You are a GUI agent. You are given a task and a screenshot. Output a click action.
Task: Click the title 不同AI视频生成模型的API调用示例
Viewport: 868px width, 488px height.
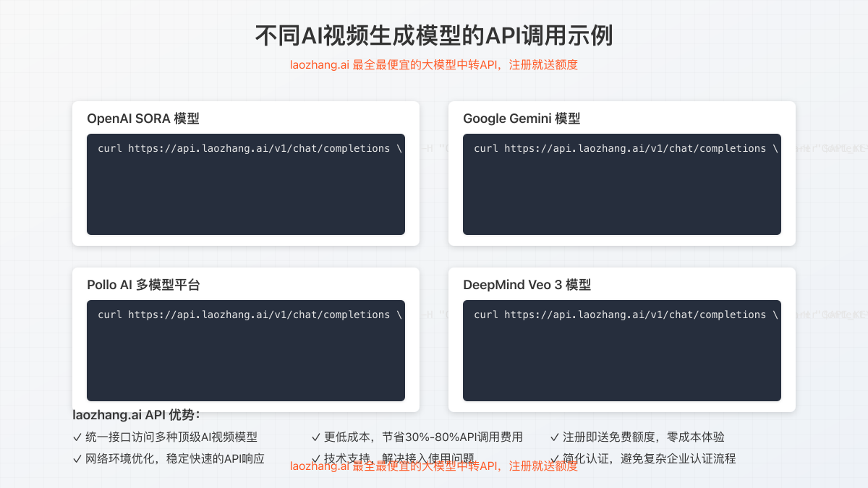click(x=434, y=35)
